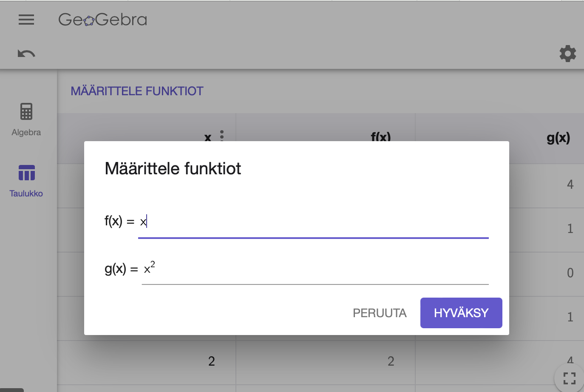Screen dimensions: 584x392
Task: Click the f(x) input field
Action: (x=313, y=222)
